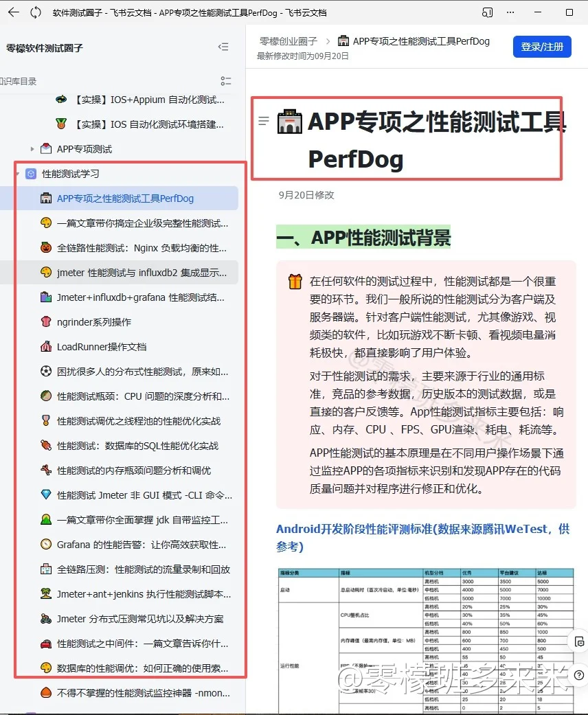Open the document outline icon beside the title
The image size is (588, 715).
[x=264, y=120]
